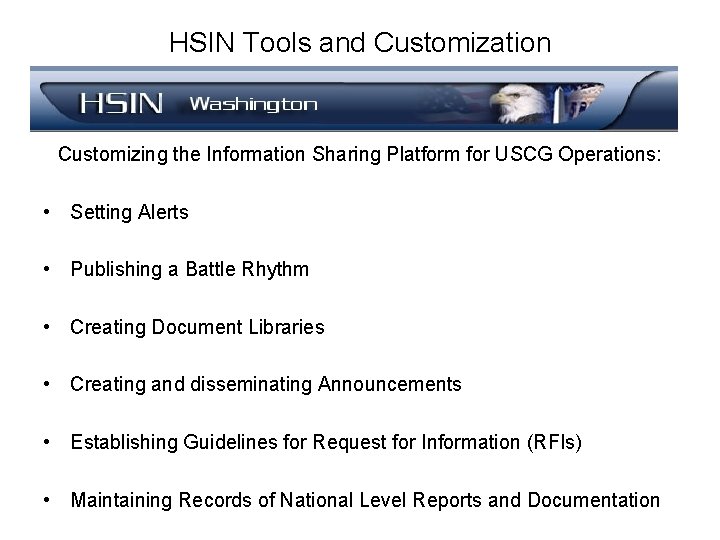Image resolution: width=720 pixels, height=540 pixels.
Task: Click the bald eagle image in banner
Action: pos(519,103)
